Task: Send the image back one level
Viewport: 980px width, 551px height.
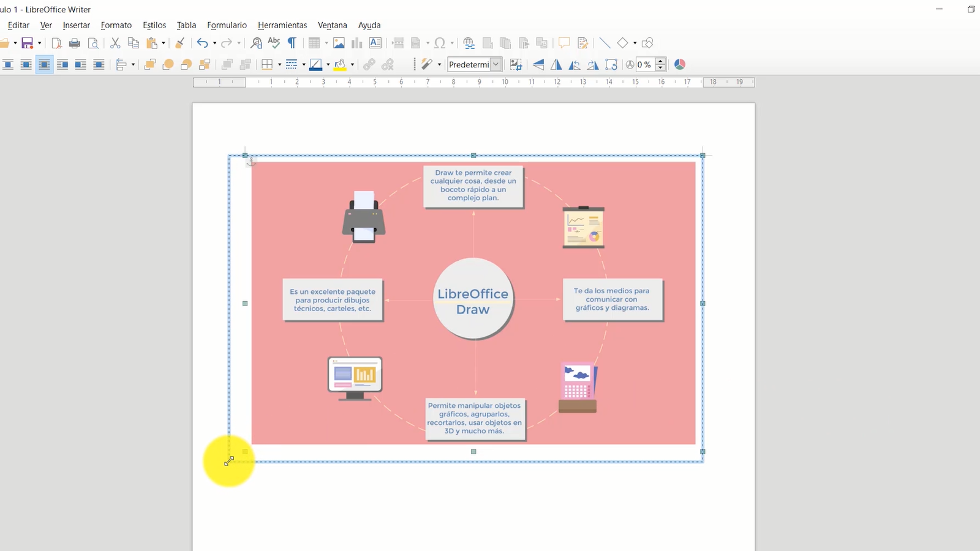Action: pyautogui.click(x=186, y=64)
